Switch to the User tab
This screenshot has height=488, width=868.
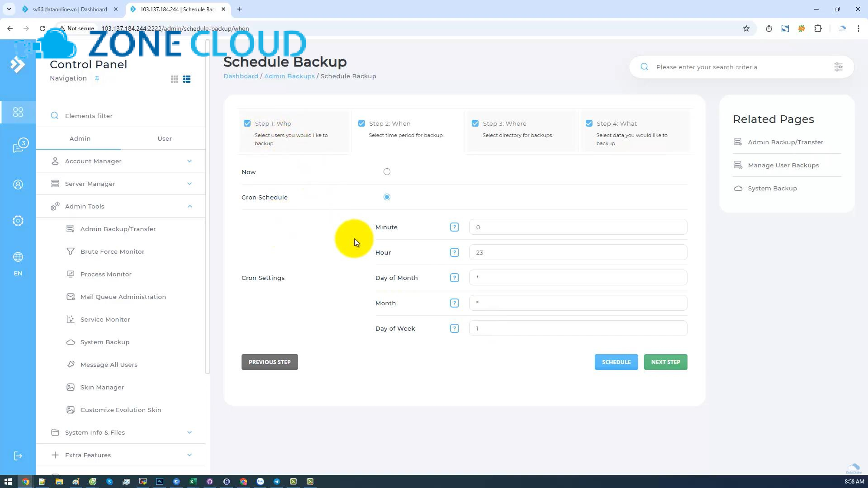click(164, 138)
